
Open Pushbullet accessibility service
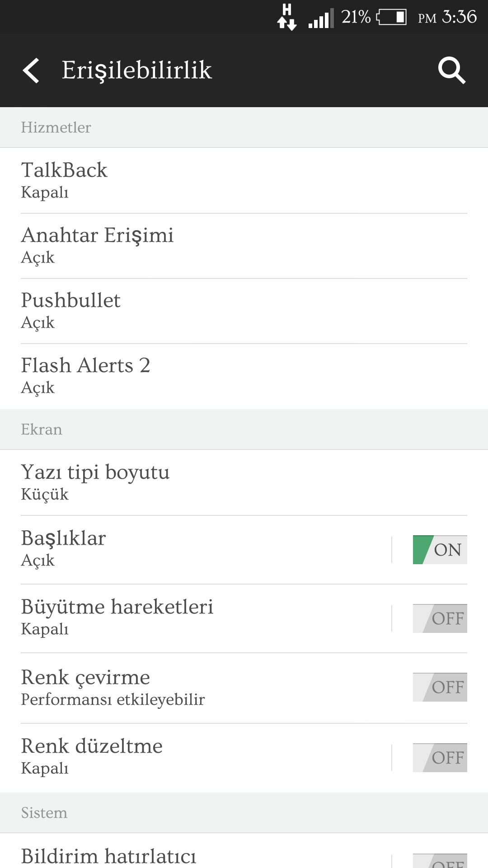point(244,311)
